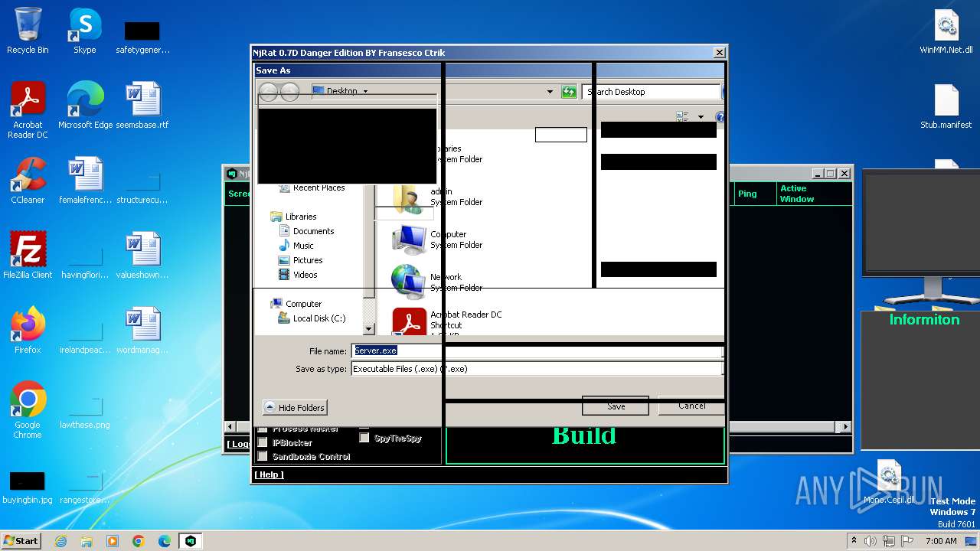980x551 pixels.
Task: Open Chrome from taskbar
Action: (139, 541)
